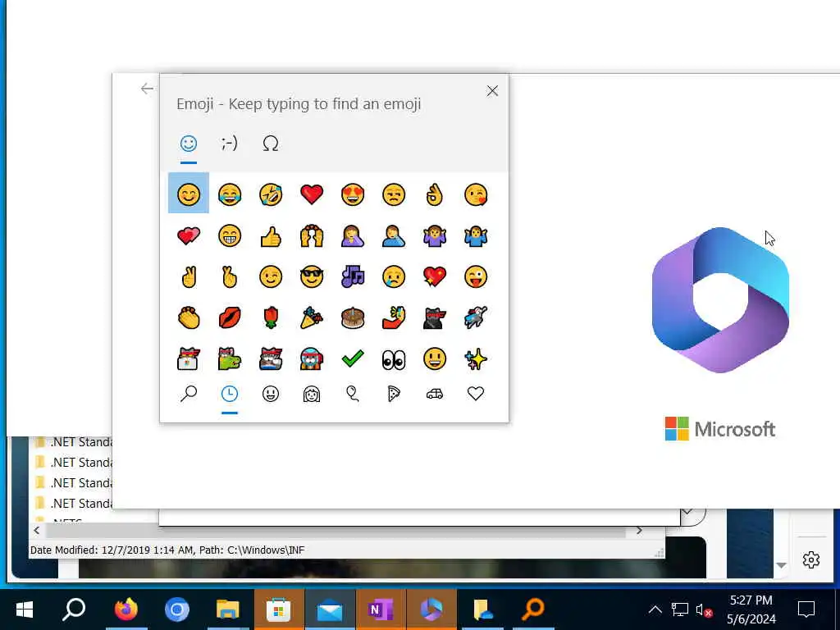Open the Kaomoji tab
The image size is (840, 630).
[x=230, y=144]
